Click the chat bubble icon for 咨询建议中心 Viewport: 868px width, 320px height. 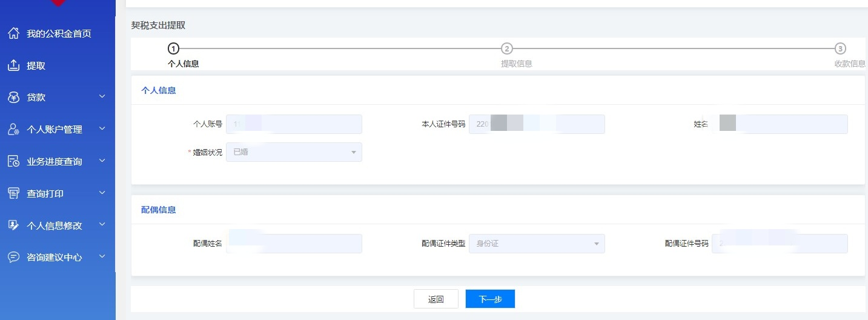point(13,257)
